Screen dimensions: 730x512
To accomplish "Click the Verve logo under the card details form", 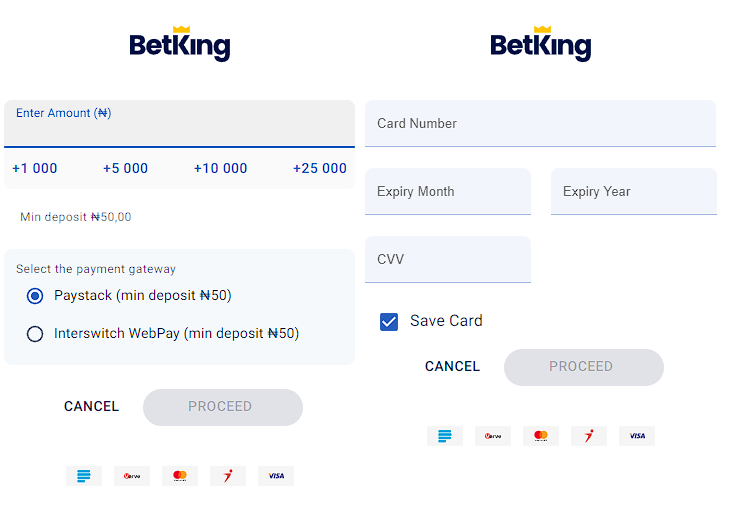I will (x=493, y=436).
